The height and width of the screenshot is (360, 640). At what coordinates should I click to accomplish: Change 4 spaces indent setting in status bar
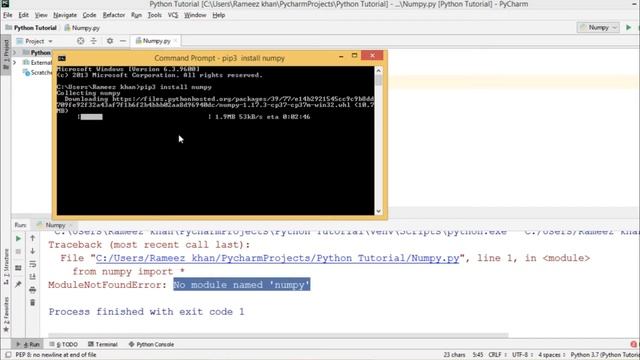[551, 355]
